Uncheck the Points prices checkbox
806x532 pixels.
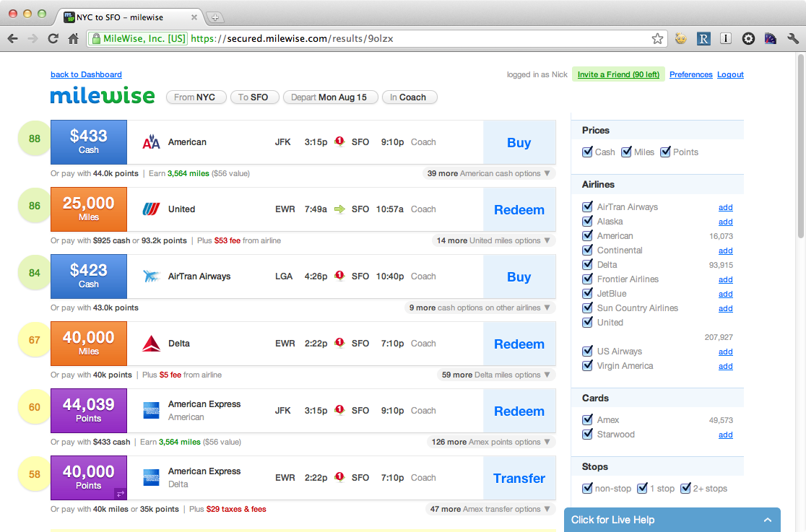click(x=665, y=152)
